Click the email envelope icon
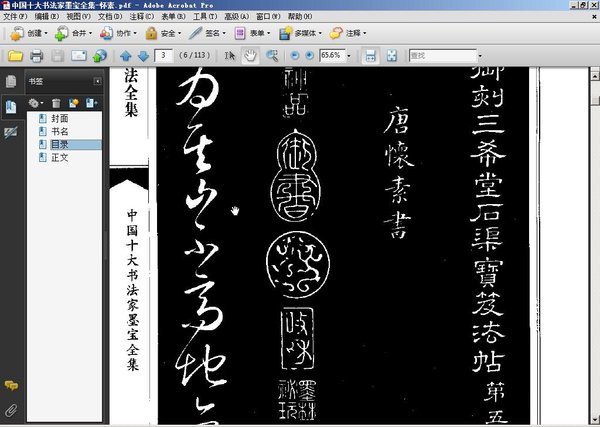The image size is (600, 427). (79, 56)
